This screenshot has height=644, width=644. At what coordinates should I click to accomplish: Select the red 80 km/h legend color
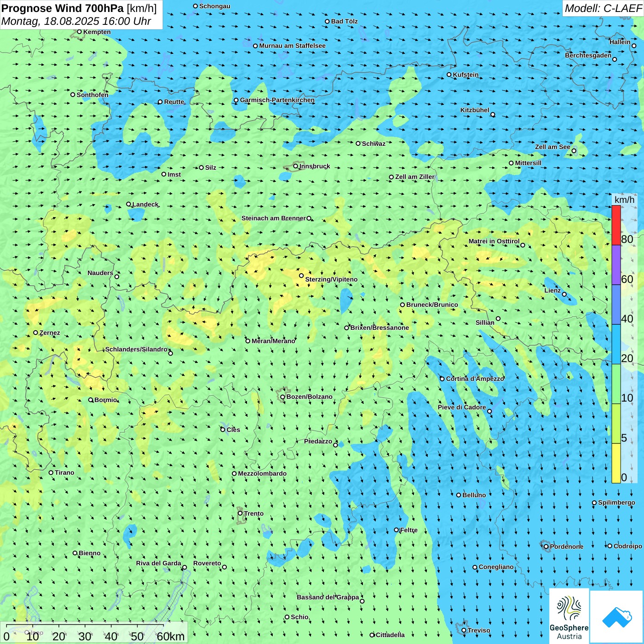tap(616, 225)
